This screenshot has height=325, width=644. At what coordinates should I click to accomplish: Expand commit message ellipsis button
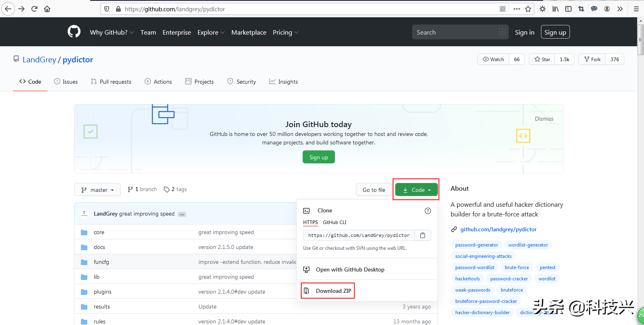[x=182, y=214]
